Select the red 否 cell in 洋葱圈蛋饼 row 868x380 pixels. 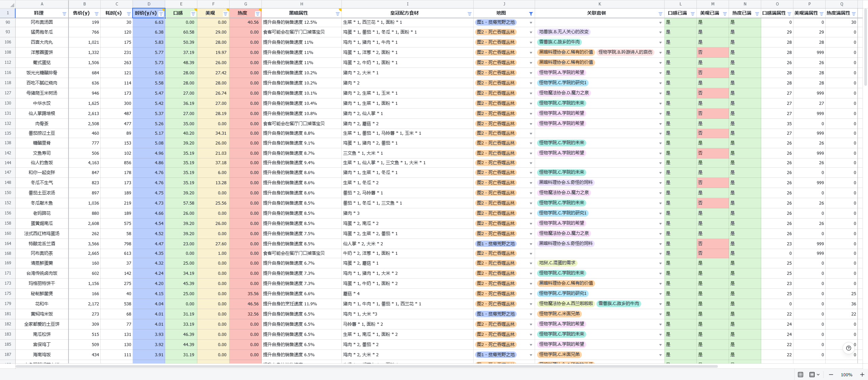pyautogui.click(x=713, y=52)
